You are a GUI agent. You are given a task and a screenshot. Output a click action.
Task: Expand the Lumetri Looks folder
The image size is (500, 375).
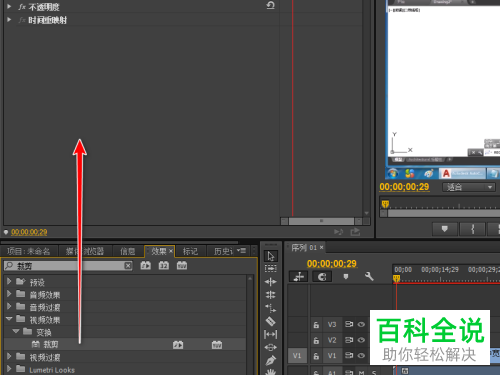9,369
